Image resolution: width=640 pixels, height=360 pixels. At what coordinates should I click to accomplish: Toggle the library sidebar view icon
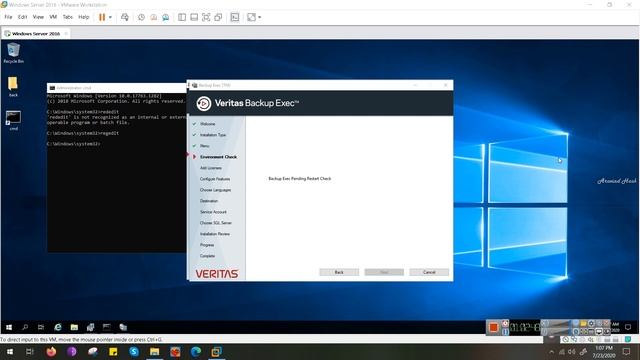[182, 17]
